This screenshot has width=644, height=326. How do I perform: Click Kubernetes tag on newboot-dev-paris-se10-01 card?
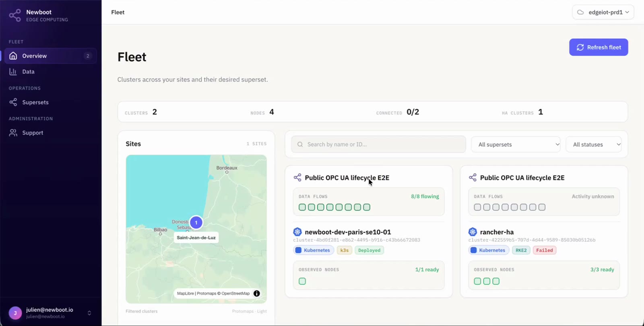[314, 250]
